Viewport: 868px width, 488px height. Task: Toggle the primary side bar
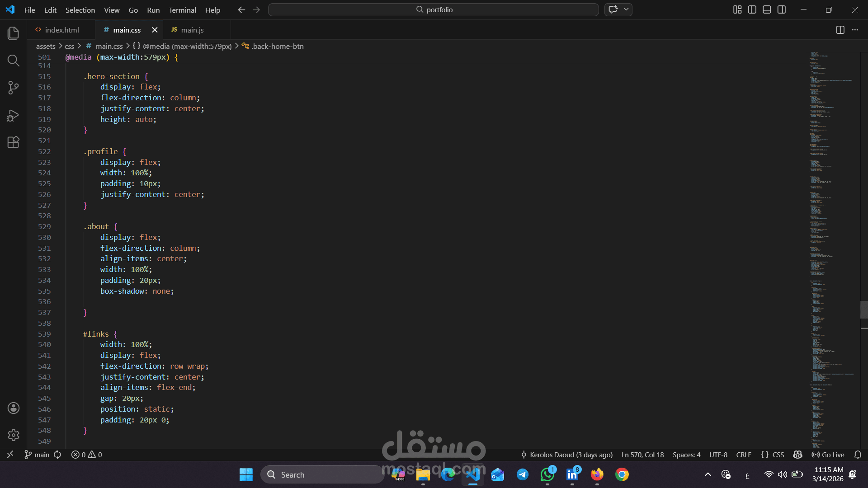coord(752,9)
